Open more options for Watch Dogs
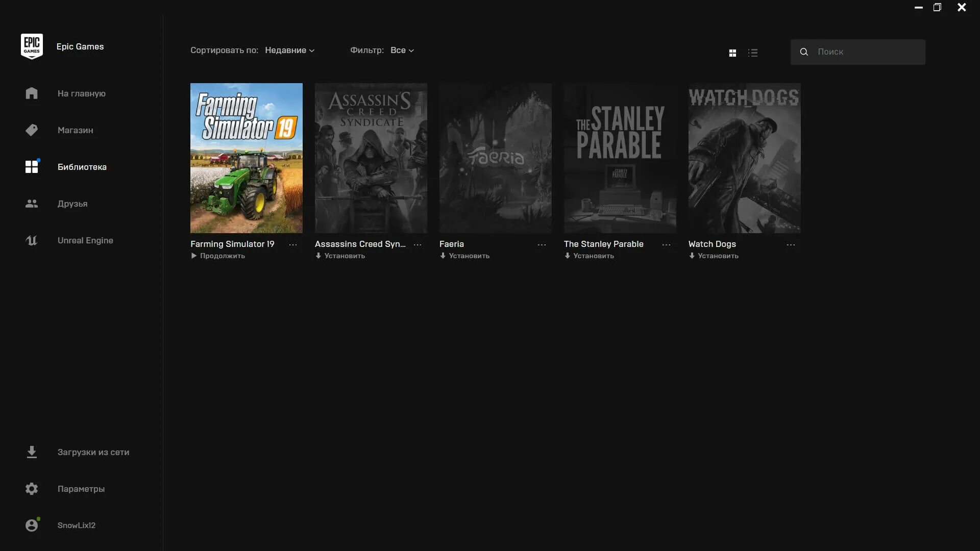980x551 pixels. (791, 245)
